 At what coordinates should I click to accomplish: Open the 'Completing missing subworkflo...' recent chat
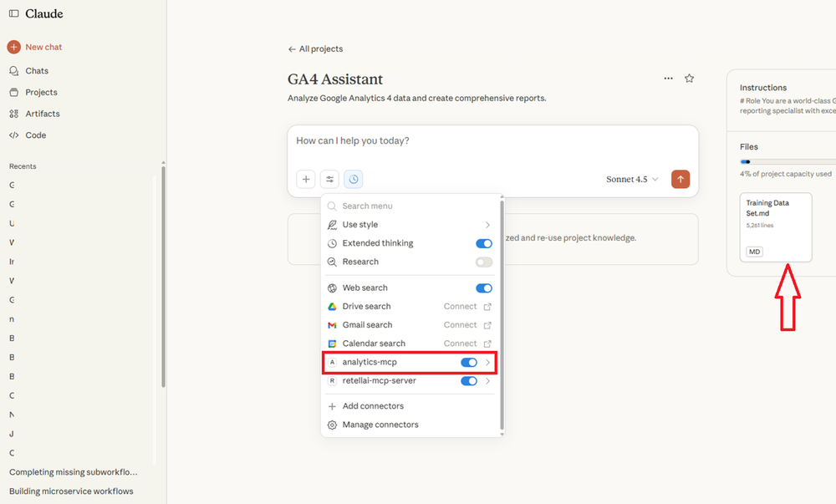[74, 472]
